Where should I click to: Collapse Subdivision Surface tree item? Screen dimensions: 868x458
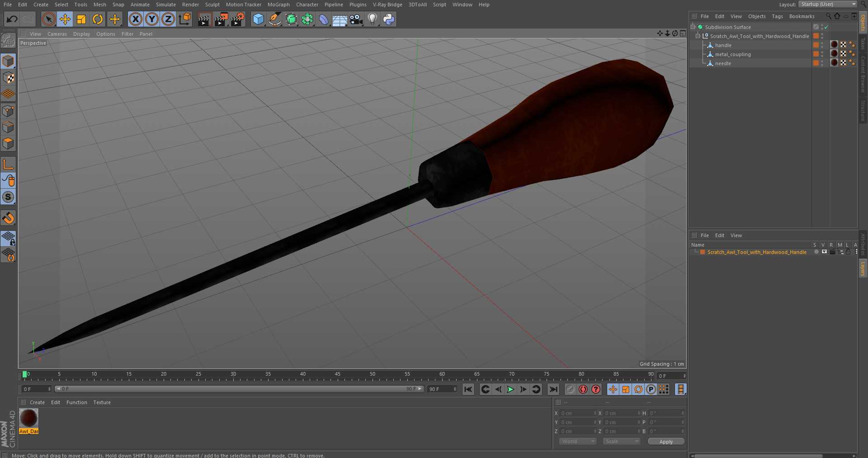tap(693, 27)
